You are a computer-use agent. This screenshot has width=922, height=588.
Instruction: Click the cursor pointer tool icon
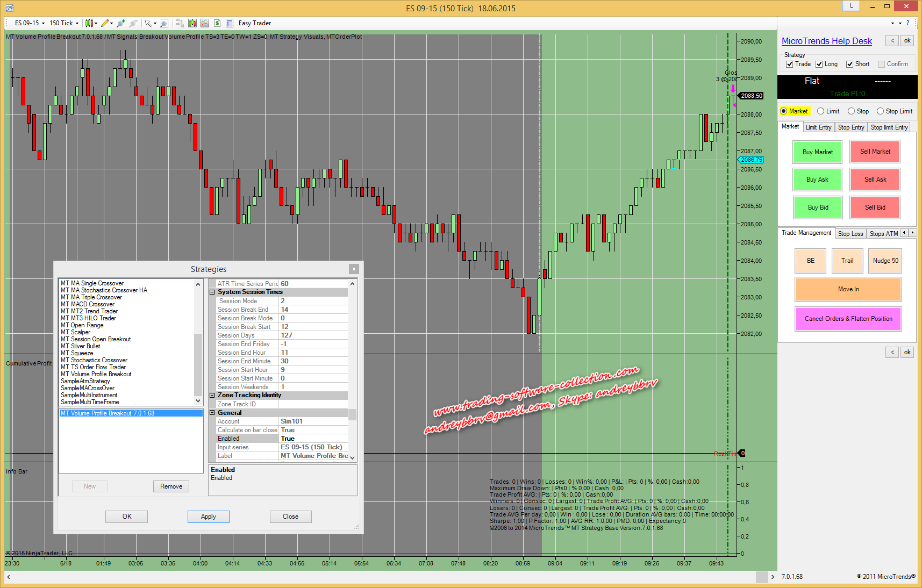coord(148,23)
